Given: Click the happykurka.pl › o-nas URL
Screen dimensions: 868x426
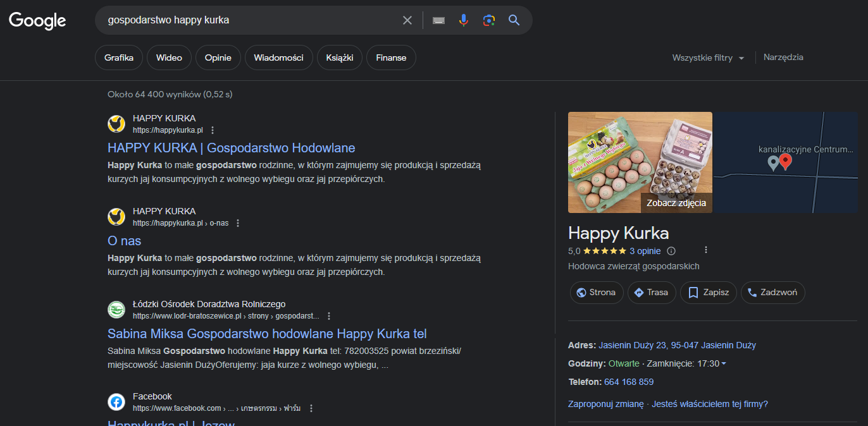Looking at the screenshot, I should (180, 223).
